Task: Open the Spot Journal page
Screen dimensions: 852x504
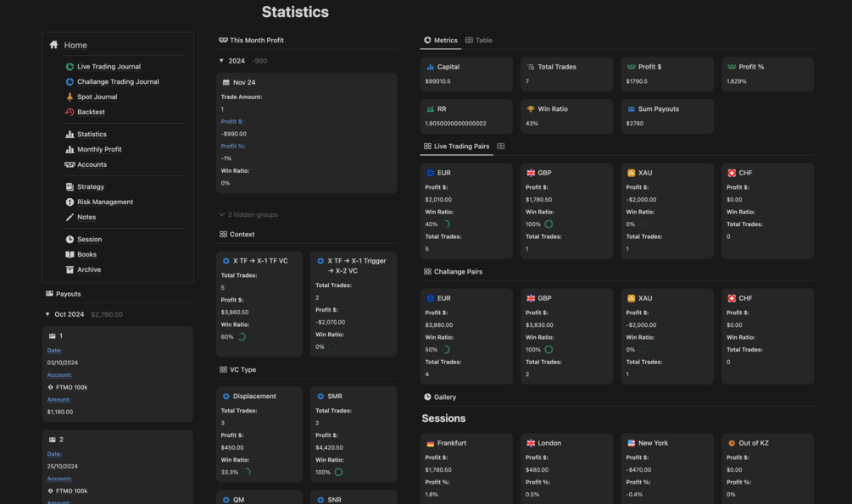Action: 97,97
